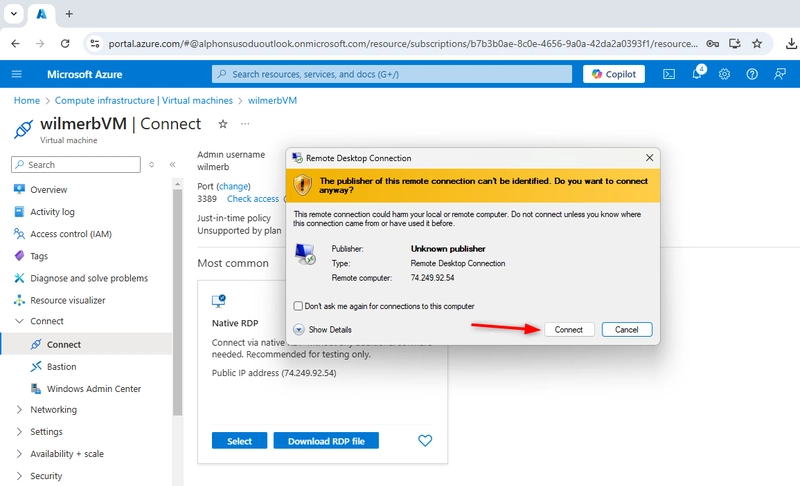The image size is (800, 486).
Task: Click the Unknown publisher text
Action: pos(448,249)
